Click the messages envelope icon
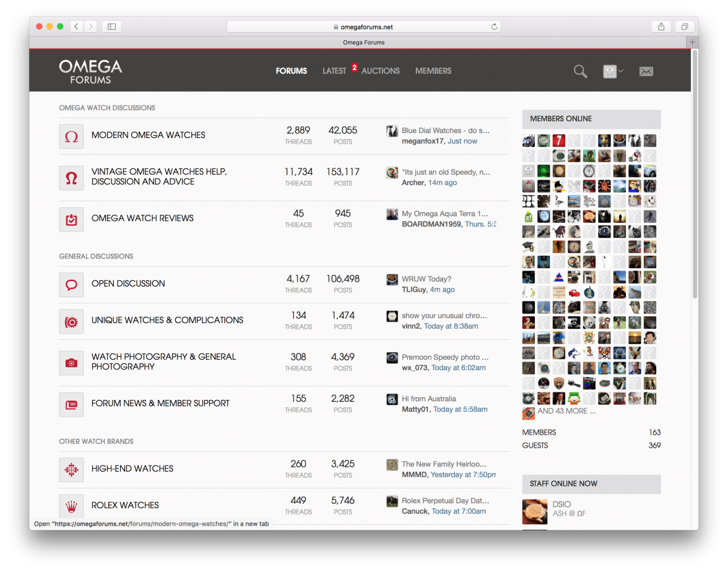This screenshot has height=572, width=728. (x=646, y=71)
